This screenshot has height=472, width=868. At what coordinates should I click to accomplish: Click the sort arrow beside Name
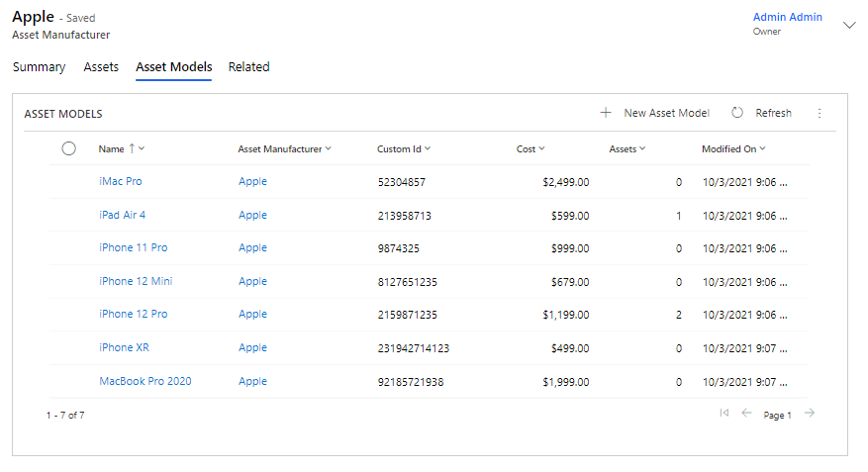coord(132,148)
